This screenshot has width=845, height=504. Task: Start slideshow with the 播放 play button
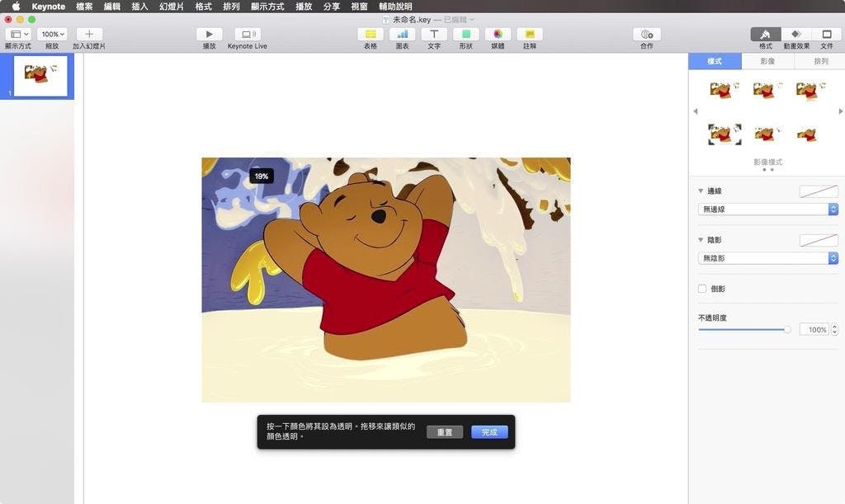tap(209, 34)
